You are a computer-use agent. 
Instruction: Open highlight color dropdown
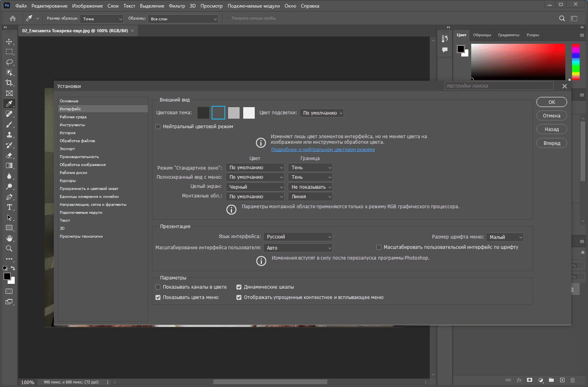click(322, 113)
